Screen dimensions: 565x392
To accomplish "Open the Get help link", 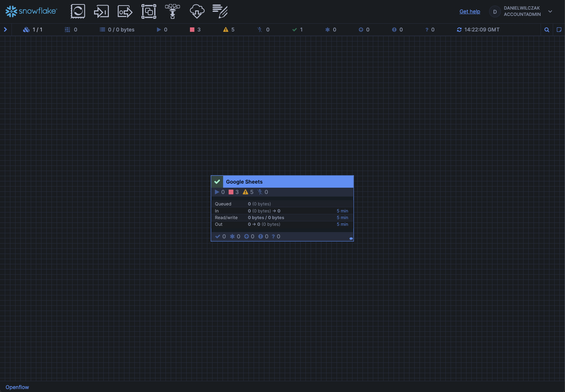I will click(469, 11).
